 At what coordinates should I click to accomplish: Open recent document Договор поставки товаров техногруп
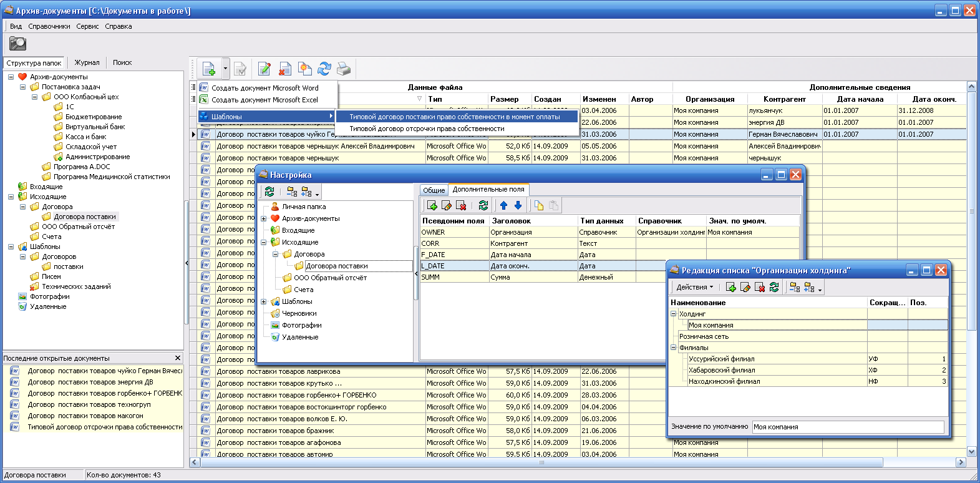(89, 404)
